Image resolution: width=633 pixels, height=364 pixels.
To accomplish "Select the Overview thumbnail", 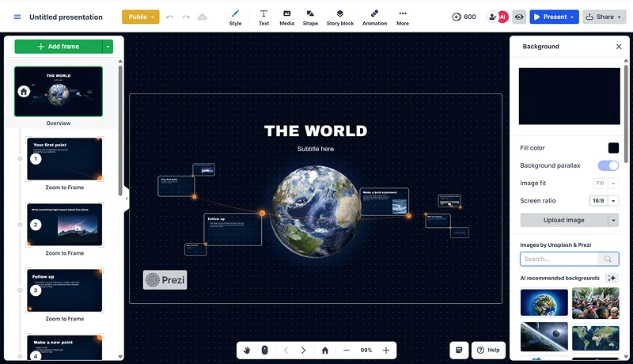I will pos(59,92).
